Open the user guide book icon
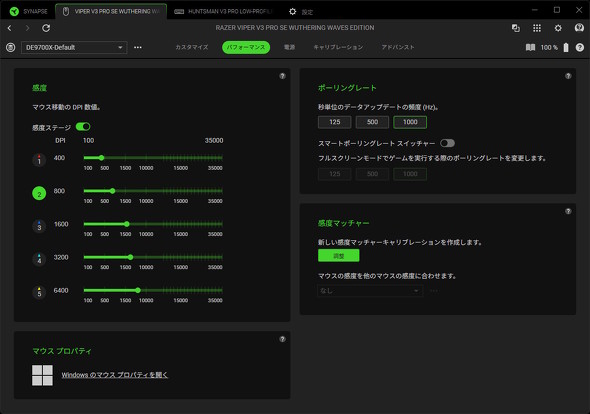The height and width of the screenshot is (414, 590). (x=530, y=47)
